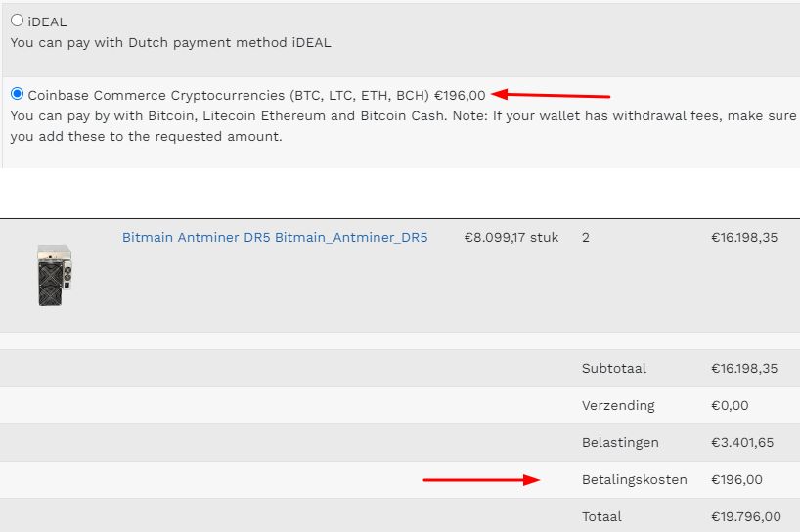Click the €8.099,17 unit price
Image resolution: width=800 pixels, height=532 pixels.
tap(511, 237)
